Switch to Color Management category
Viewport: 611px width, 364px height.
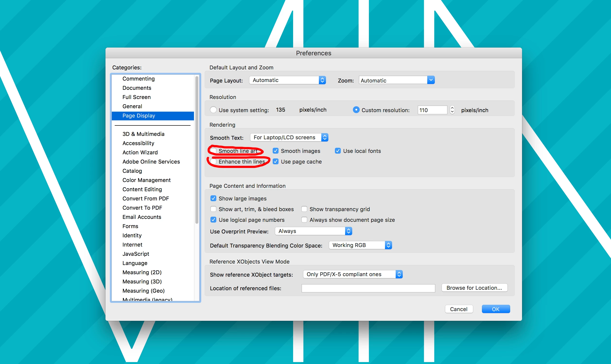(146, 180)
